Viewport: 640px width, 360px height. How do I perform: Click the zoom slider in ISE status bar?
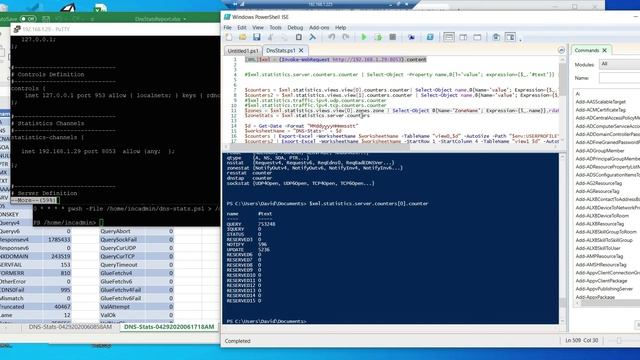[x=619, y=340]
